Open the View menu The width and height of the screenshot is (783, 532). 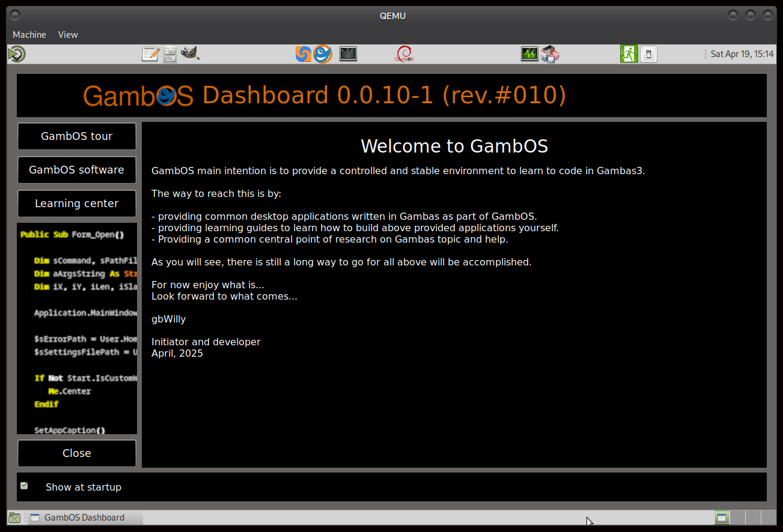click(x=68, y=35)
